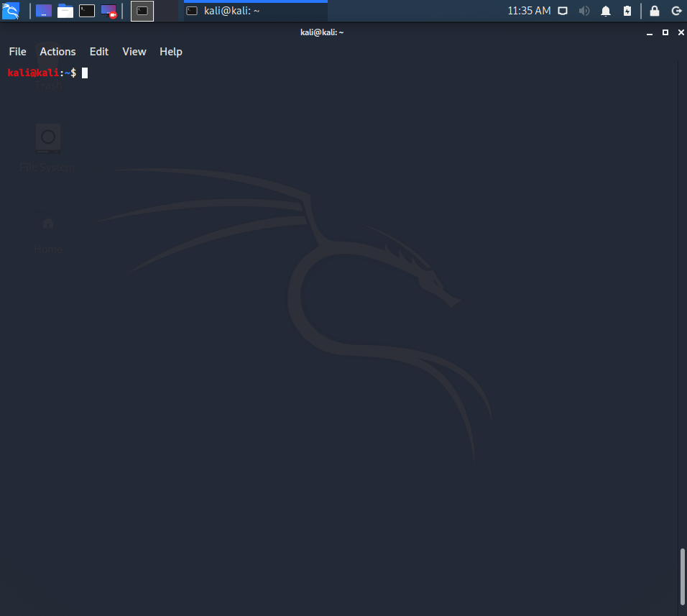
Task: Mute using the volume speaker icon
Action: point(584,11)
